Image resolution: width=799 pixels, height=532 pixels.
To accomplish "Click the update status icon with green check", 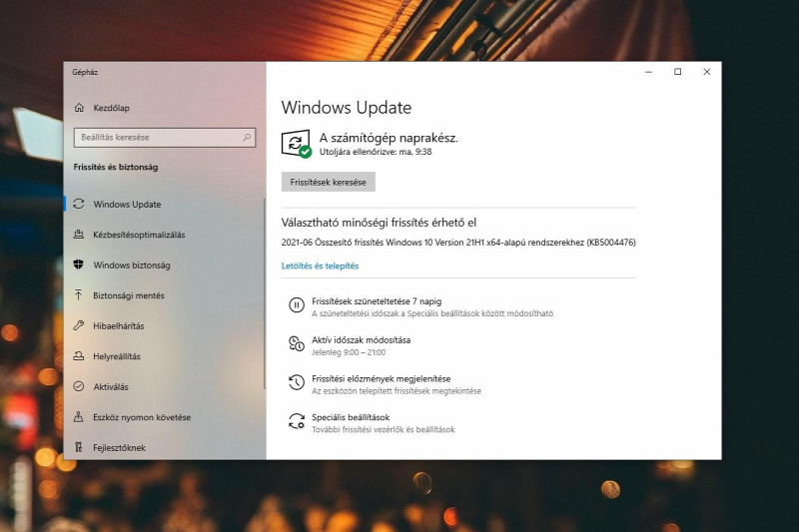I will tap(297, 144).
